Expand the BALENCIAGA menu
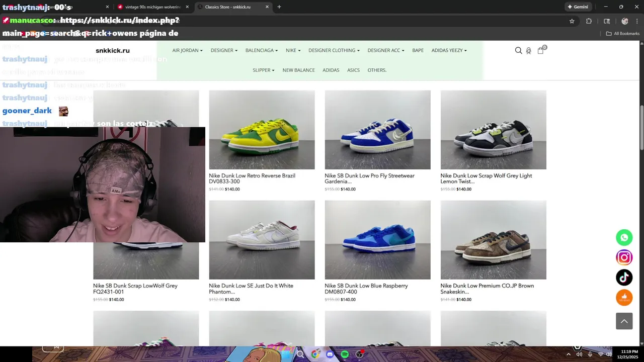 click(x=262, y=50)
